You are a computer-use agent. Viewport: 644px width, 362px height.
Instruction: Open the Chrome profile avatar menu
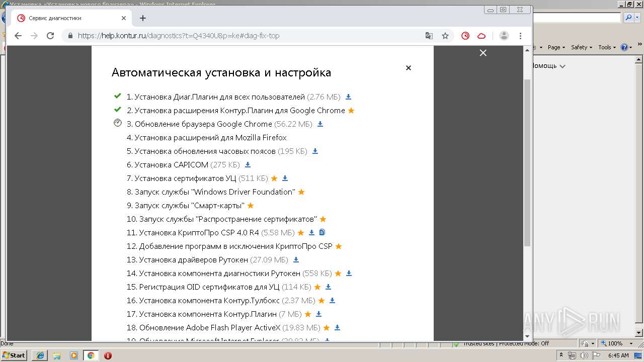tap(504, 36)
